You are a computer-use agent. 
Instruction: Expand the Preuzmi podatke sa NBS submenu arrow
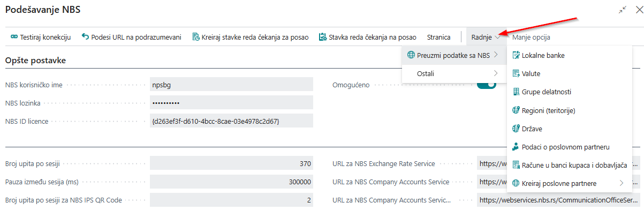(x=496, y=55)
